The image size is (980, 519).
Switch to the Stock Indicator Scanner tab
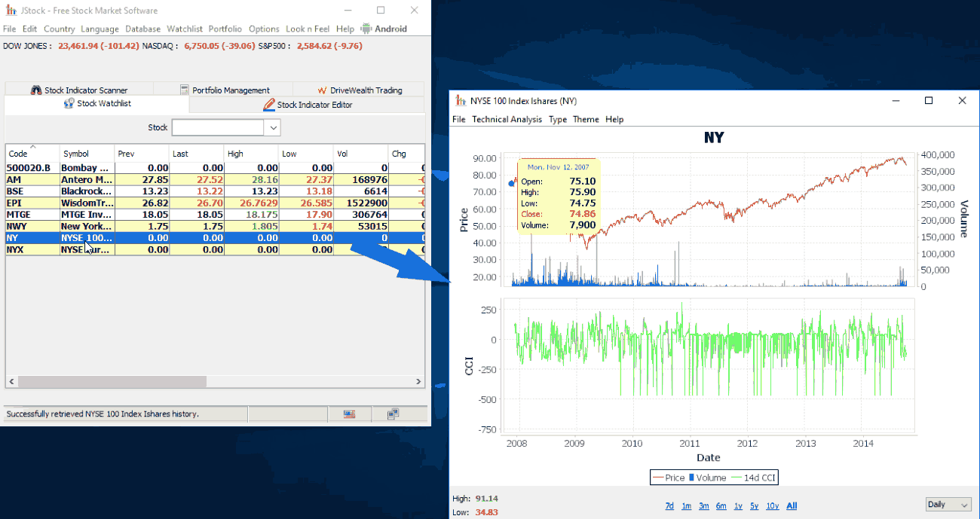[x=79, y=90]
